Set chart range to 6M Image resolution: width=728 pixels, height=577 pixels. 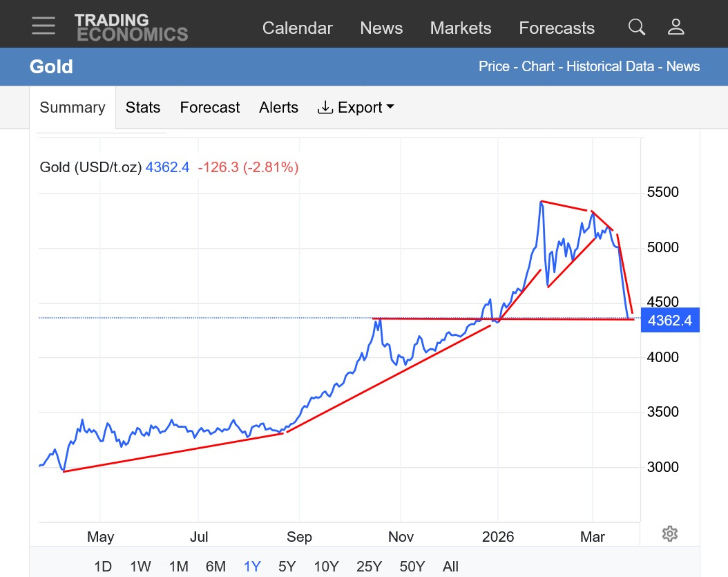(x=215, y=567)
